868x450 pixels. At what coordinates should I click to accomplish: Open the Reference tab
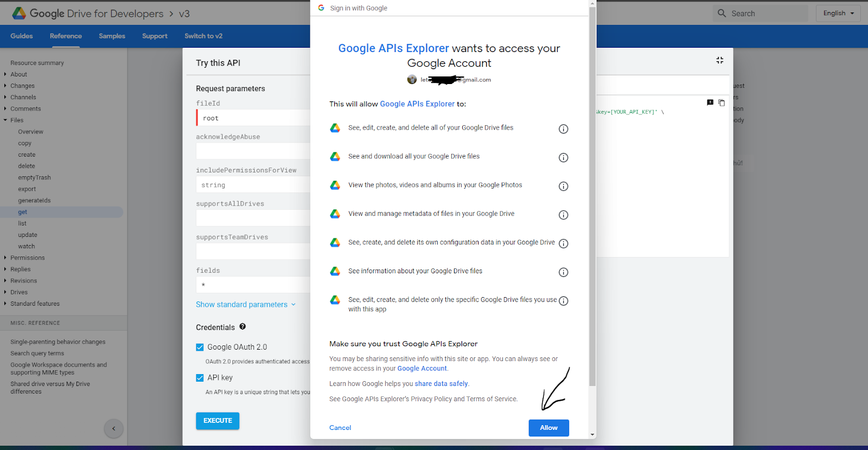(x=66, y=36)
